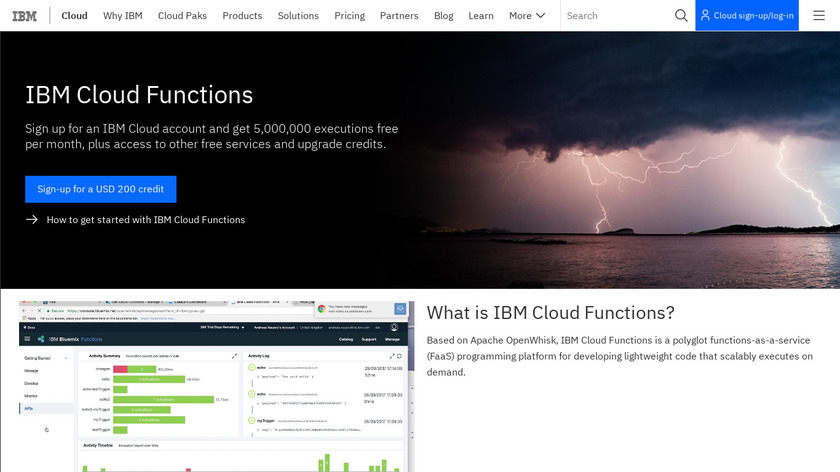Click the IBM logo

[x=24, y=16]
